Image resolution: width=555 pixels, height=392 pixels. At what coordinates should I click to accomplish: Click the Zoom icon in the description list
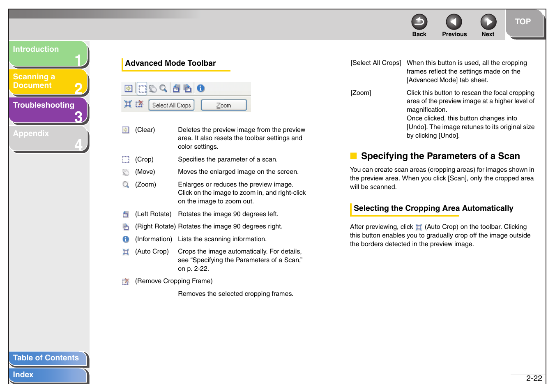[x=126, y=184]
